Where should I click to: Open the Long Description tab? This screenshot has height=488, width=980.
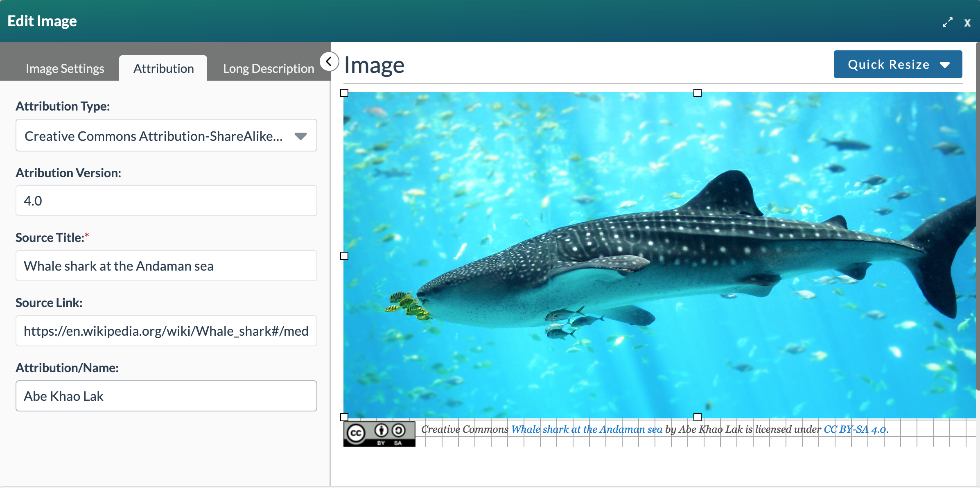[x=268, y=68]
